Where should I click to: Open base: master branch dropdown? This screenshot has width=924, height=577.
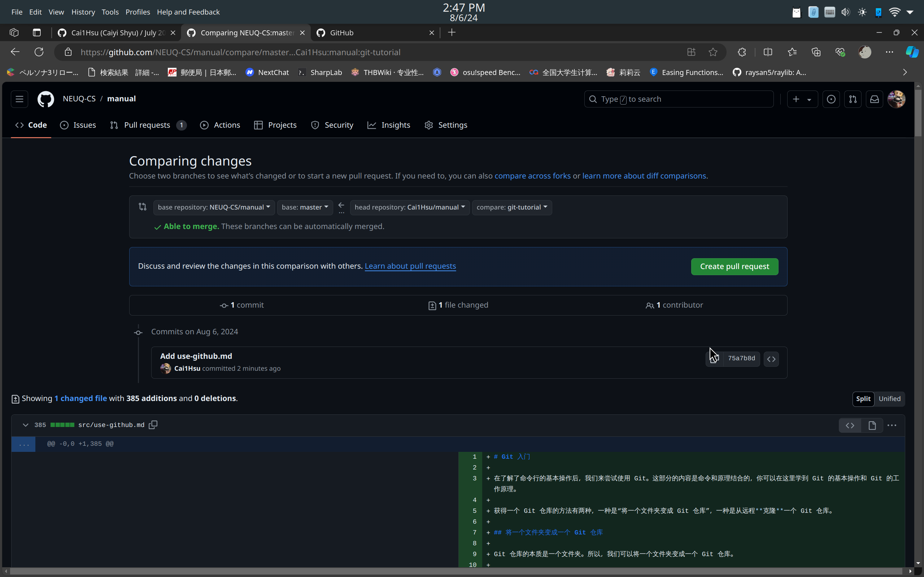click(x=305, y=207)
